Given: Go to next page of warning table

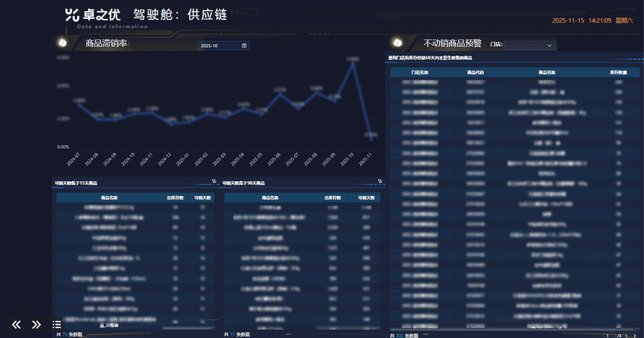Looking at the screenshot, I should (635, 336).
